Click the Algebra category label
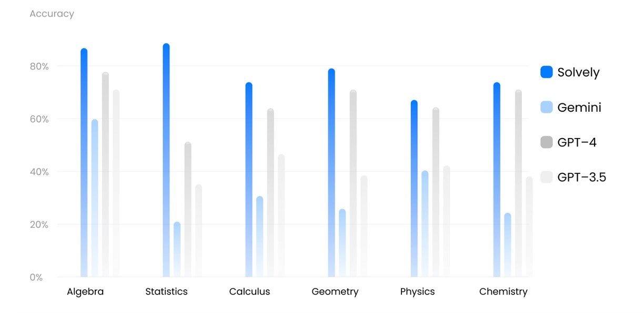 (x=85, y=291)
